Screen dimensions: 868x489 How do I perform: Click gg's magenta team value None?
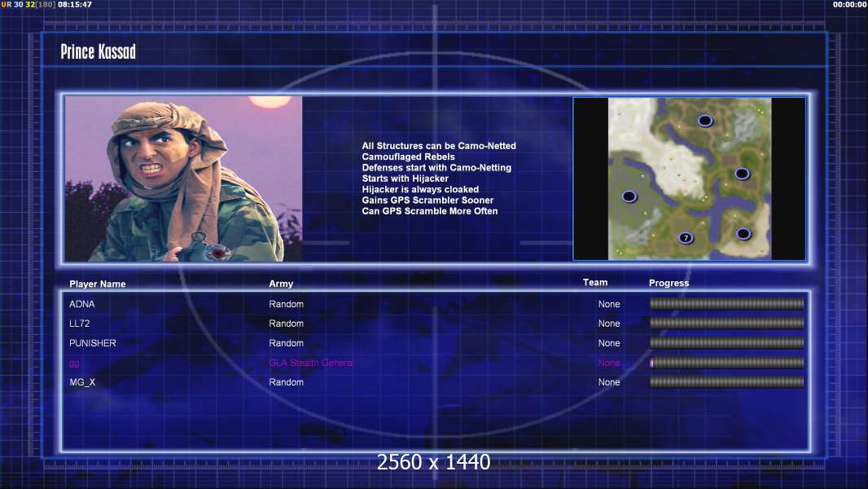pos(609,363)
